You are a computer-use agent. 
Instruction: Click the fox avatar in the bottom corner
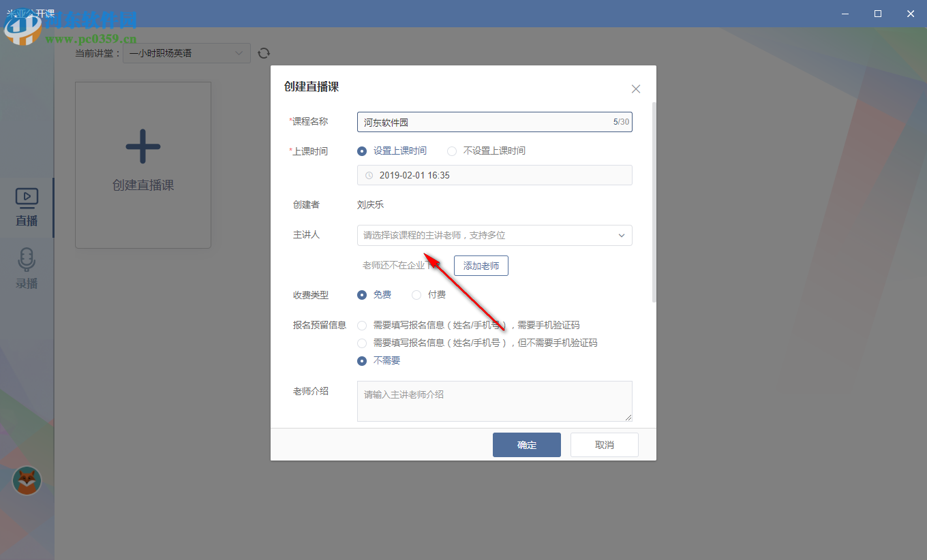pyautogui.click(x=26, y=481)
